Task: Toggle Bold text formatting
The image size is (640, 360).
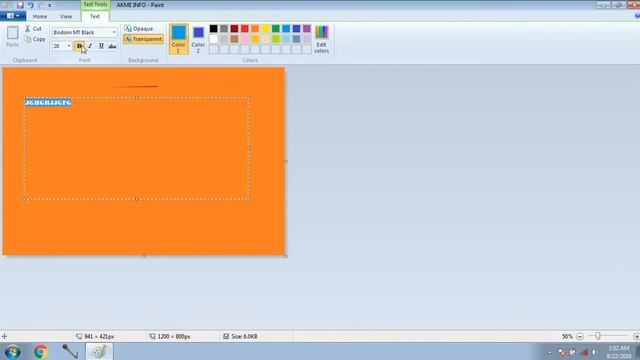Action: 79,46
